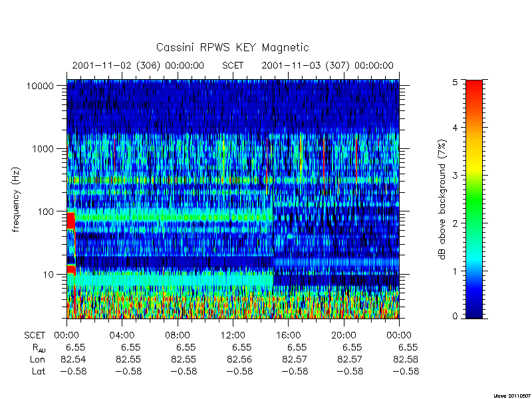Click the 12:00 time tick label
Viewport: 532px width, 399px height.
[x=233, y=336]
